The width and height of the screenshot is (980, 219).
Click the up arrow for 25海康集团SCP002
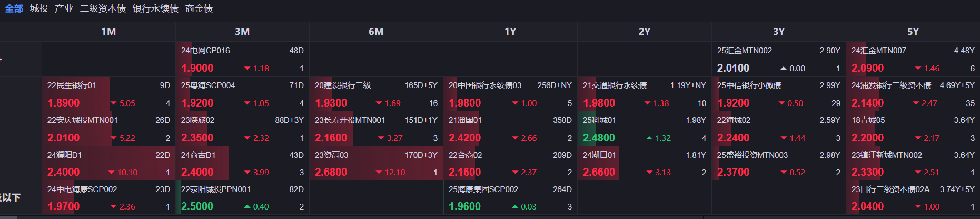pos(515,207)
